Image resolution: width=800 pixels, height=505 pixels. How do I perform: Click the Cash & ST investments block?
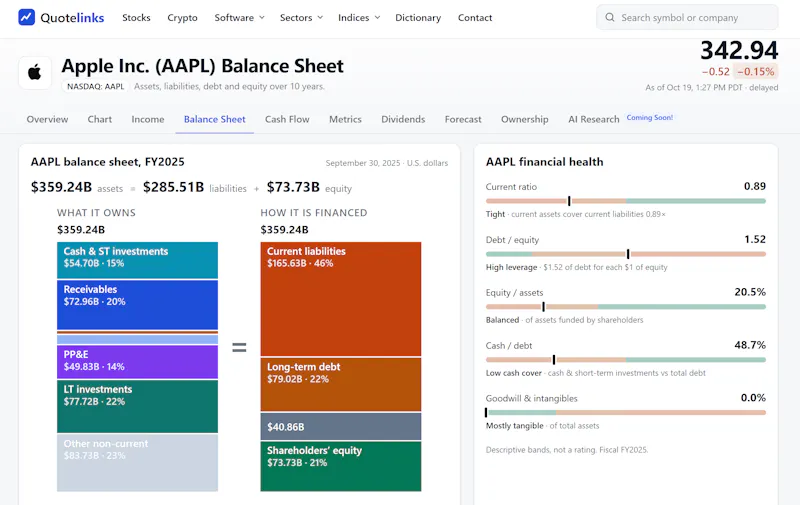[137, 260]
